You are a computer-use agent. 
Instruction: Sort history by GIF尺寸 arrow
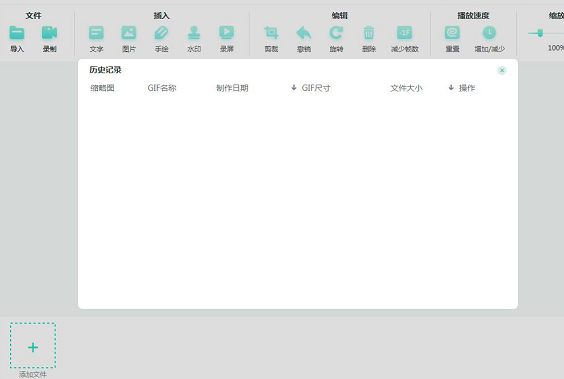(x=294, y=87)
